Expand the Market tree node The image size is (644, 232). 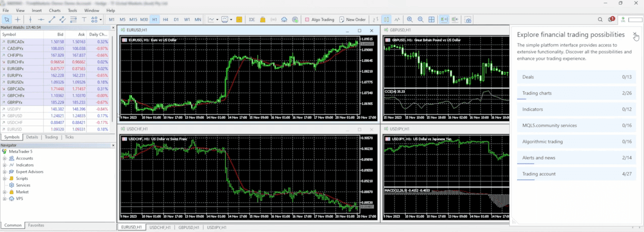(x=5, y=192)
